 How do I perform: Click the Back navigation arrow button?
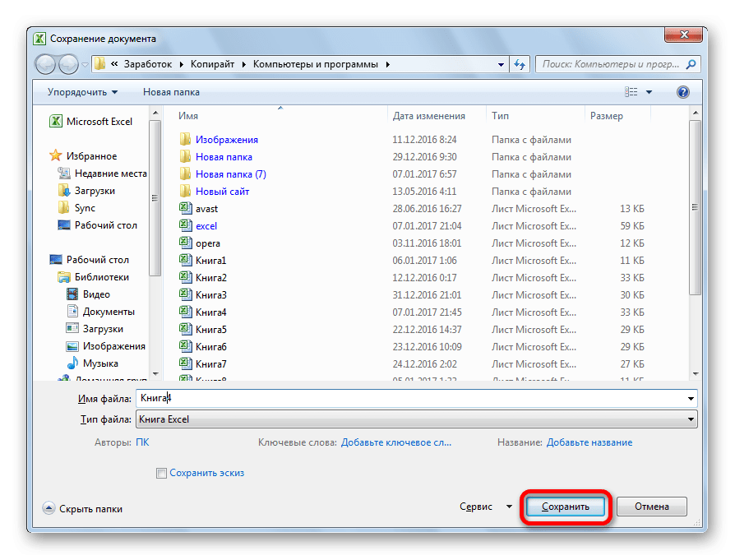pos(46,64)
